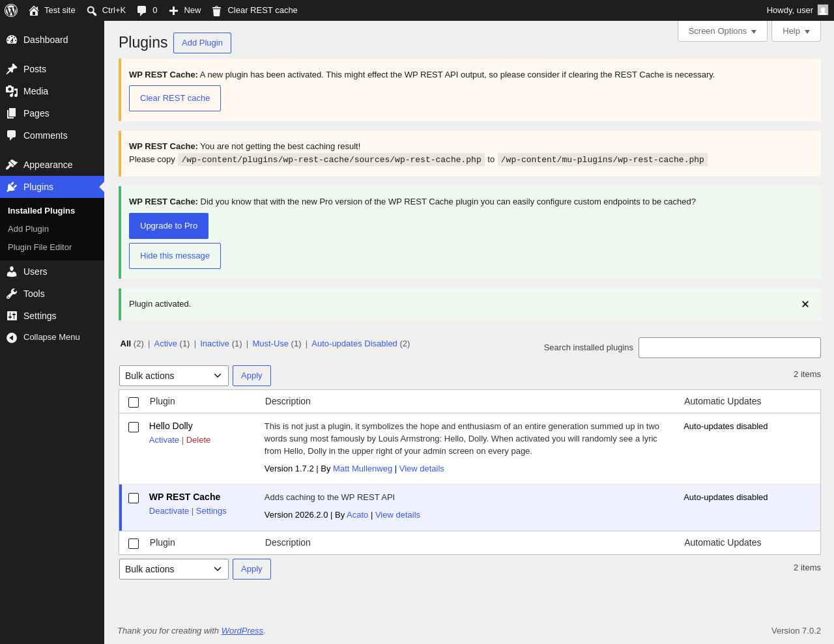Click the Pages icon in sidebar

pyautogui.click(x=12, y=113)
